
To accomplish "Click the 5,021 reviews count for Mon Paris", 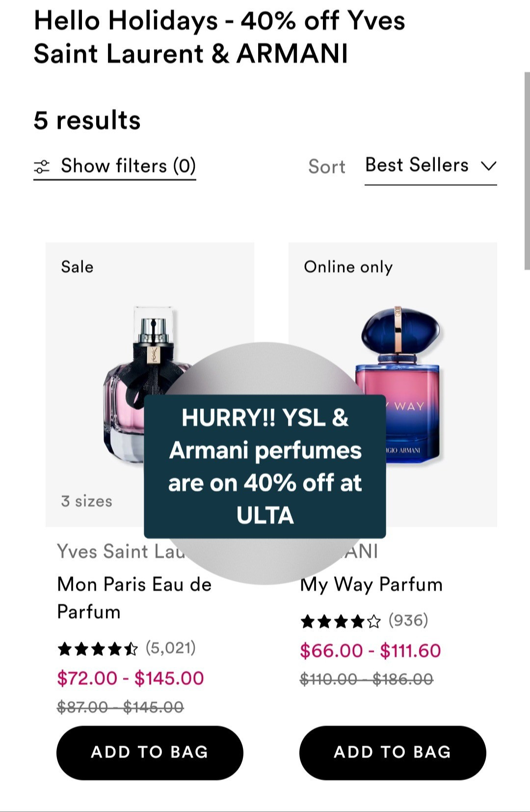I will [170, 647].
